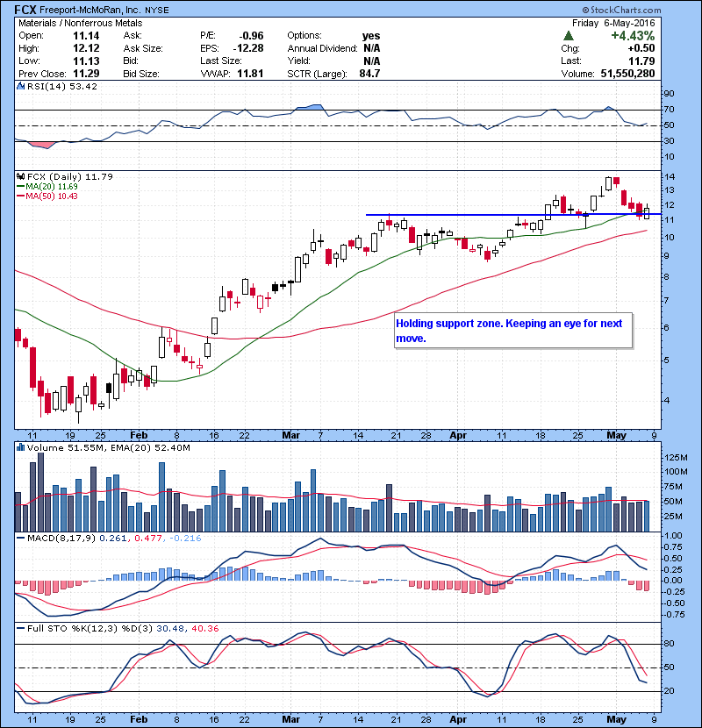Select the SCTR (Large) value 84.7

[x=369, y=74]
